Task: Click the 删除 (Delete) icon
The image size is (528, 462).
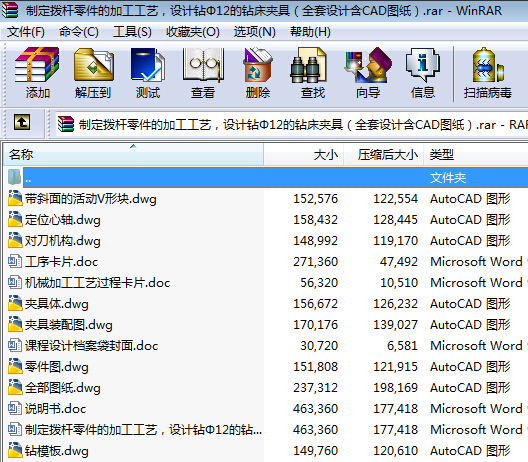Action: pos(258,65)
